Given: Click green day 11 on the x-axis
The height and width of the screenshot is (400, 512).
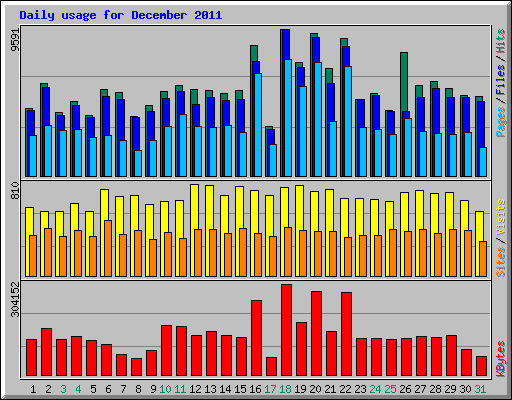Looking at the screenshot, I should 180,389.
